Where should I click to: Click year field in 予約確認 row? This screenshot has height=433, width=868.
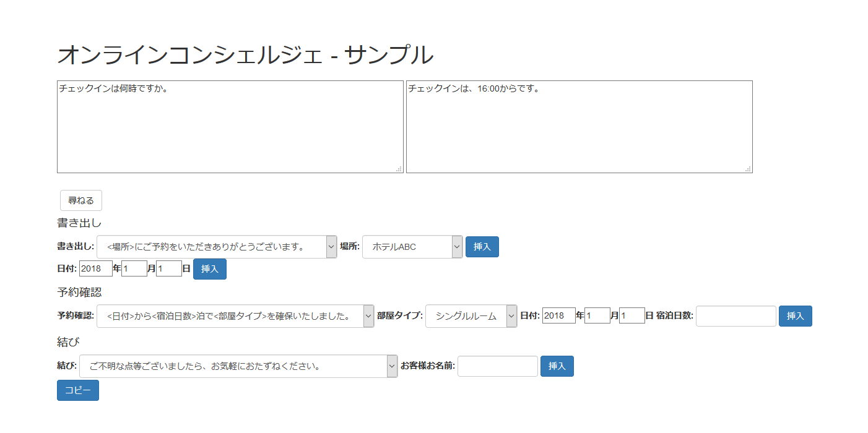pos(559,316)
